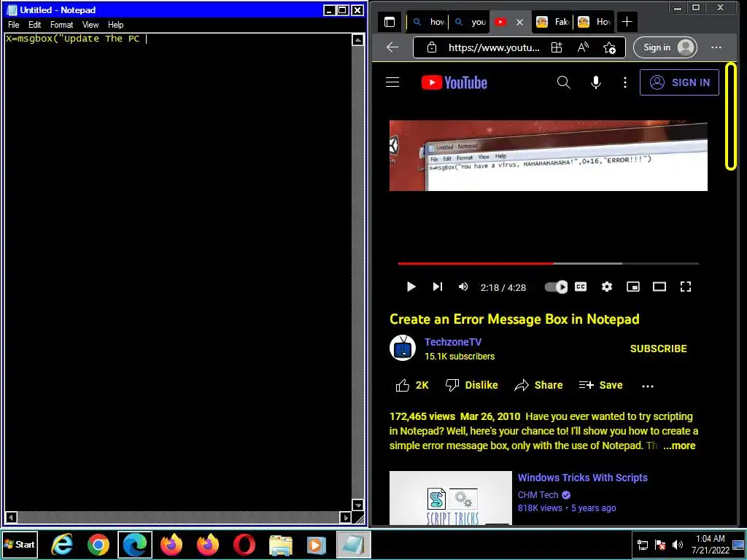The width and height of the screenshot is (747, 560).
Task: Enter full screen video mode
Action: [x=686, y=287]
